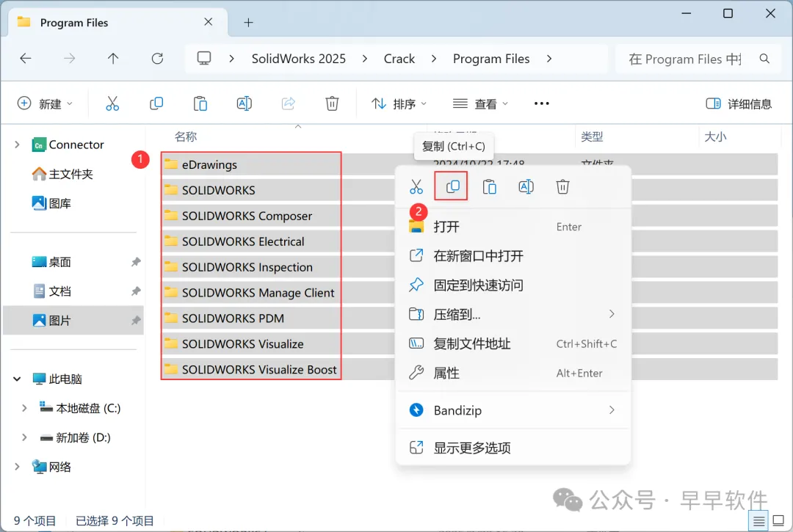Expand the chevron after Program Files in the address bar
793x532 pixels.
click(549, 59)
